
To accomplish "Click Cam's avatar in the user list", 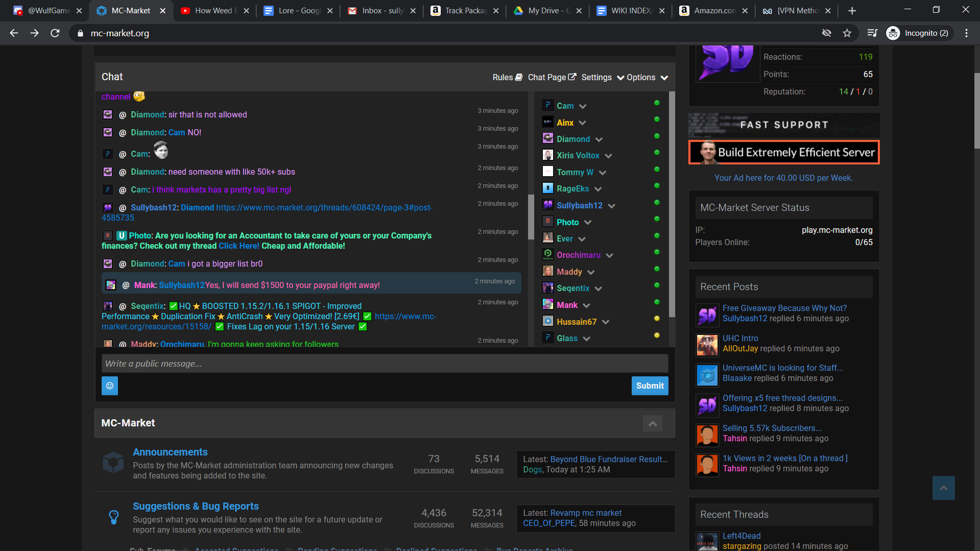I will pos(547,105).
